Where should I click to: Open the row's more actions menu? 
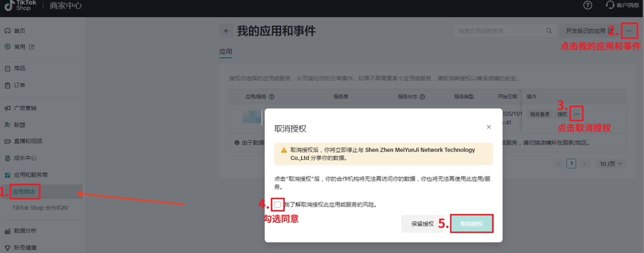[577, 114]
